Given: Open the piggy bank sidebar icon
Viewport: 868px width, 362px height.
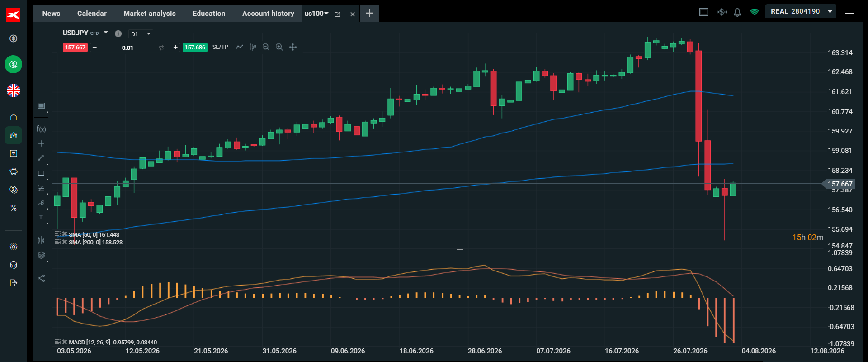Looking at the screenshot, I should click(x=14, y=171).
